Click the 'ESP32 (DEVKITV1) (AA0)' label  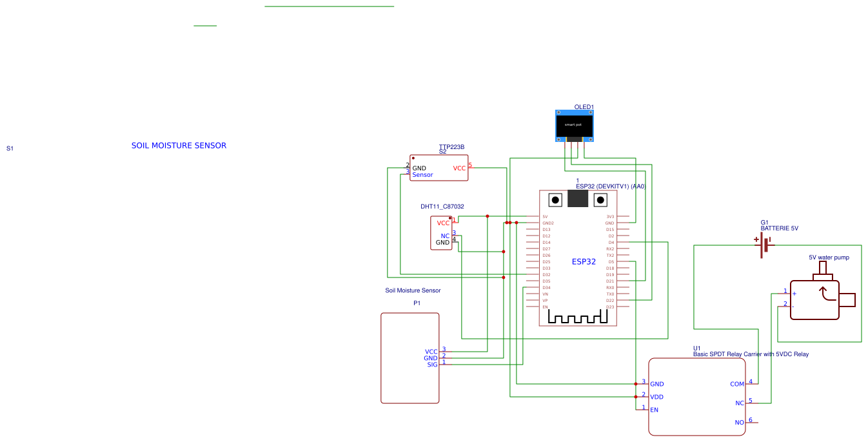pos(610,186)
